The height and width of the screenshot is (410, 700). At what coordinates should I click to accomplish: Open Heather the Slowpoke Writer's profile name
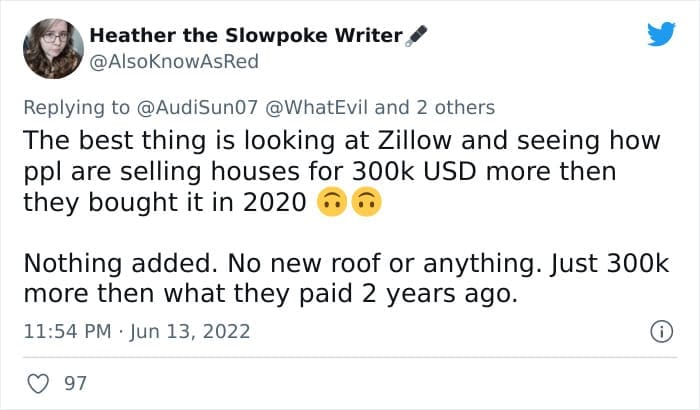245,36
